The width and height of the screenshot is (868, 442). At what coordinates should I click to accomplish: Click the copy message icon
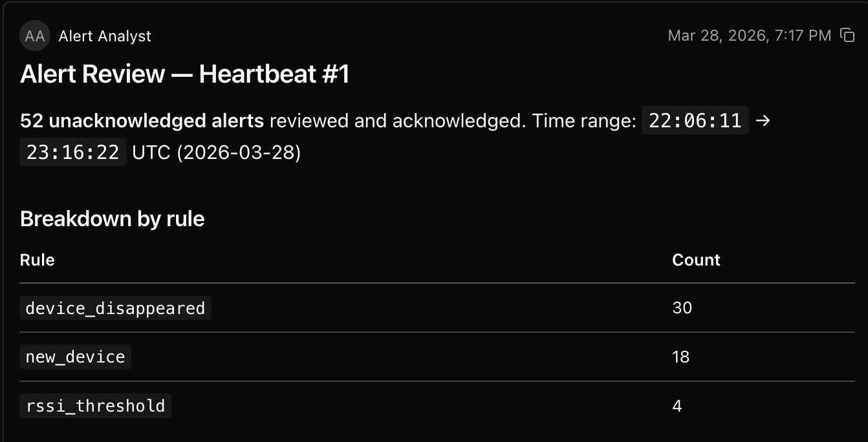point(847,35)
